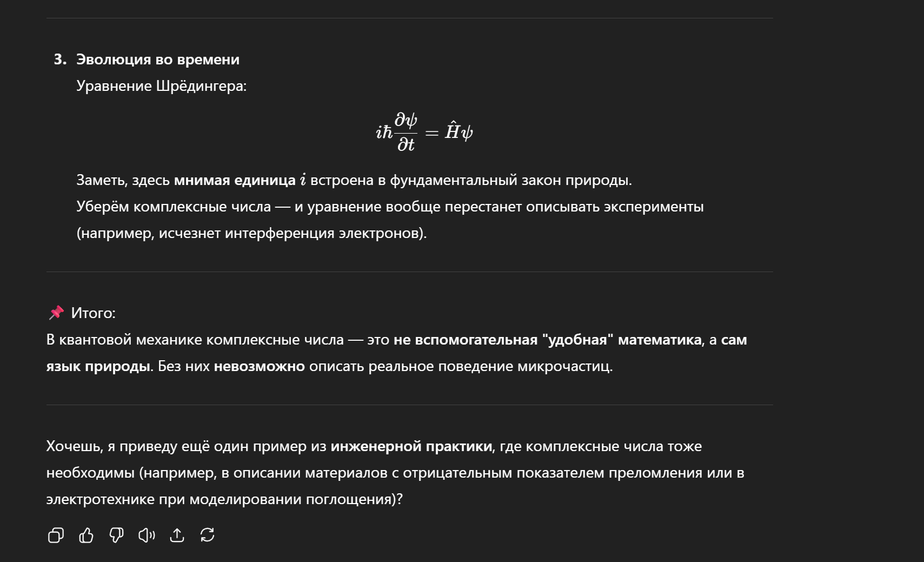924x562 pixels.
Task: Click the bold phrase "инженерной практики"
Action: coord(411,446)
